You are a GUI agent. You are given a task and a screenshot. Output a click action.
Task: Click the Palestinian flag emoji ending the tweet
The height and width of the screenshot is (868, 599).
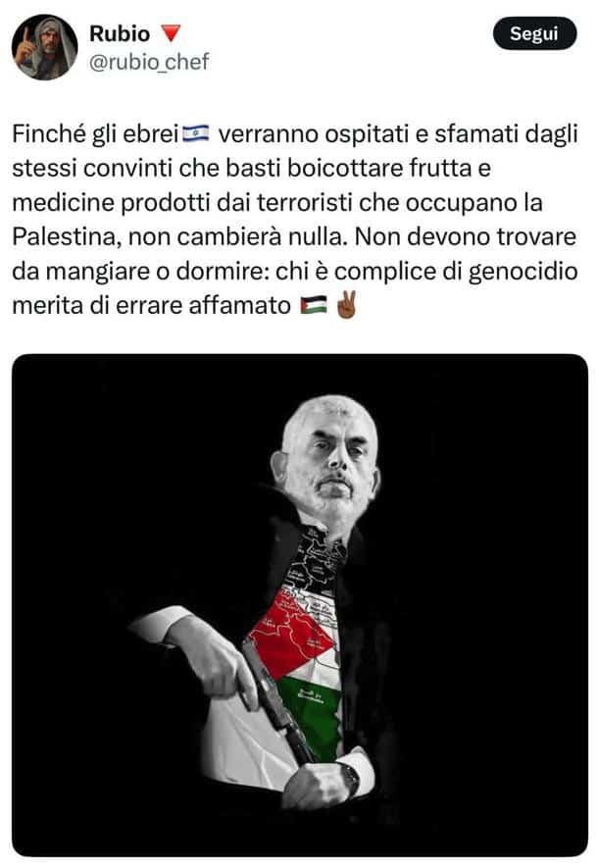click(x=314, y=306)
